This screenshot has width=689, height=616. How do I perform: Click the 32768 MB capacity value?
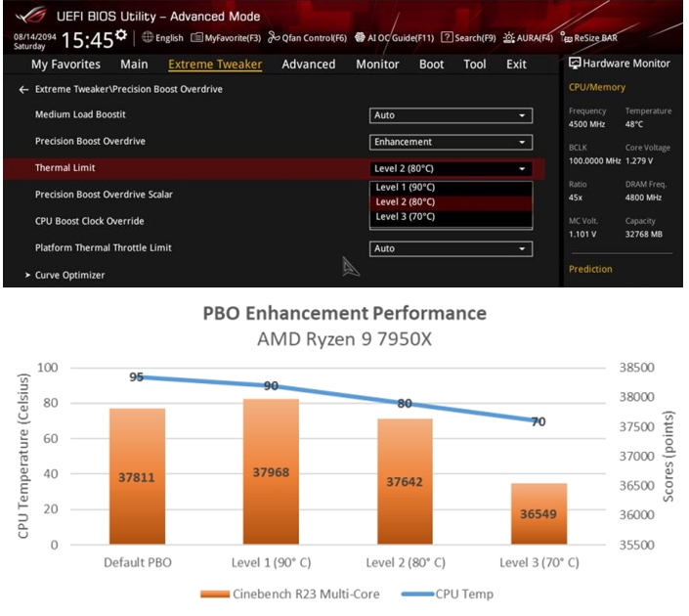pos(644,235)
